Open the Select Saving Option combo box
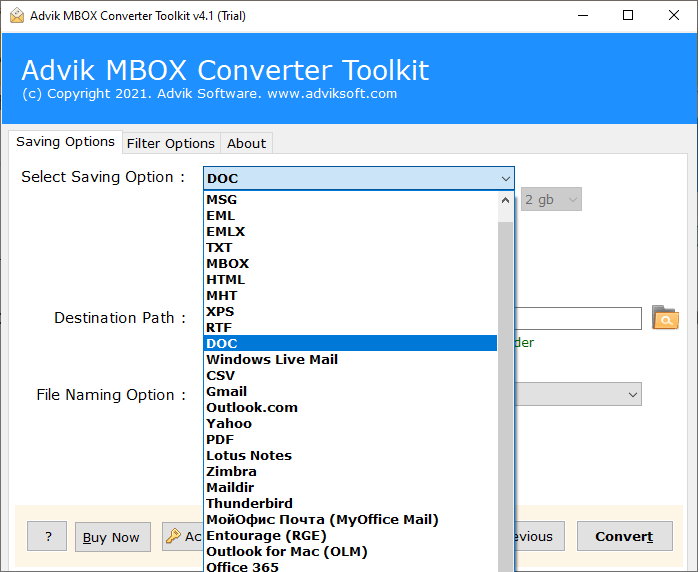 [x=358, y=178]
